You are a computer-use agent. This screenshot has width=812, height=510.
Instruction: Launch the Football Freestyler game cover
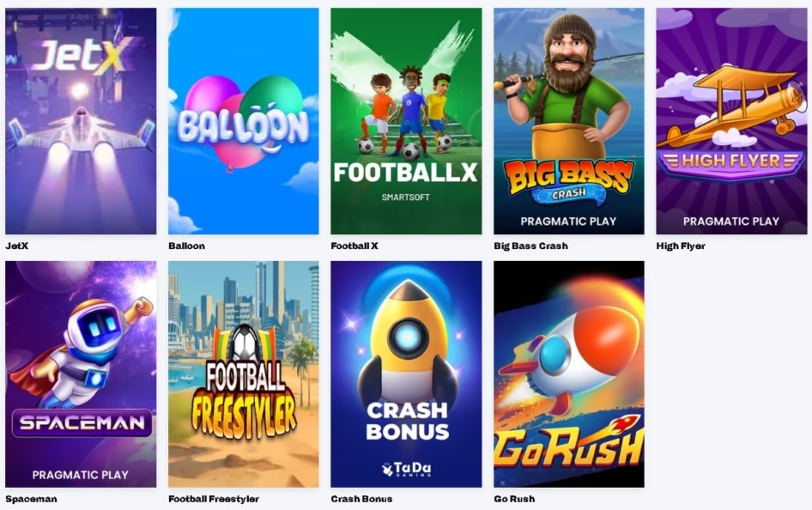[x=244, y=374]
